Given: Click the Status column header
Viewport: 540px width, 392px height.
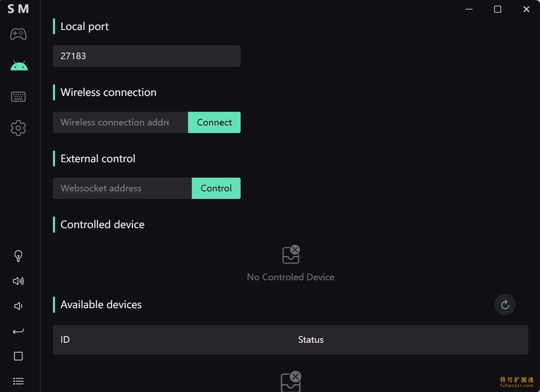Looking at the screenshot, I should tap(311, 339).
